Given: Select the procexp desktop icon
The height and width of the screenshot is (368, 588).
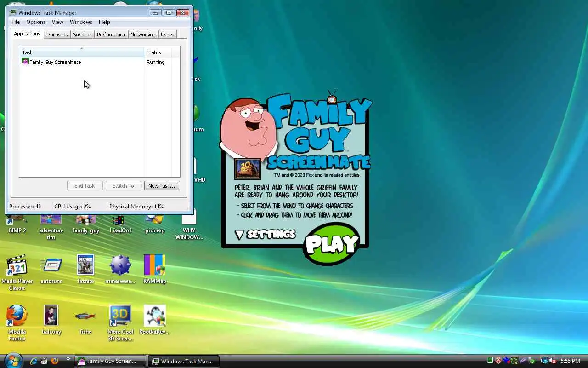Looking at the screenshot, I should pyautogui.click(x=155, y=224).
